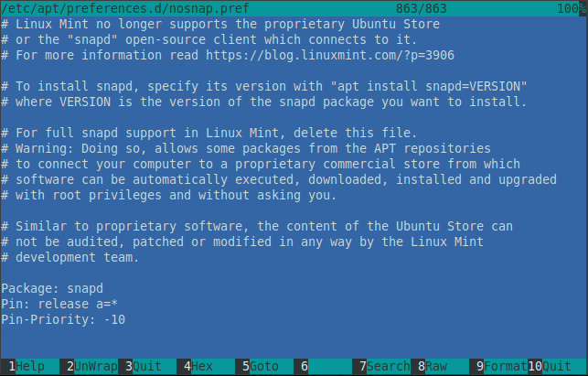Screen dimensions: 588x376
Task: Click the F10 Quit button
Action: tap(555, 367)
